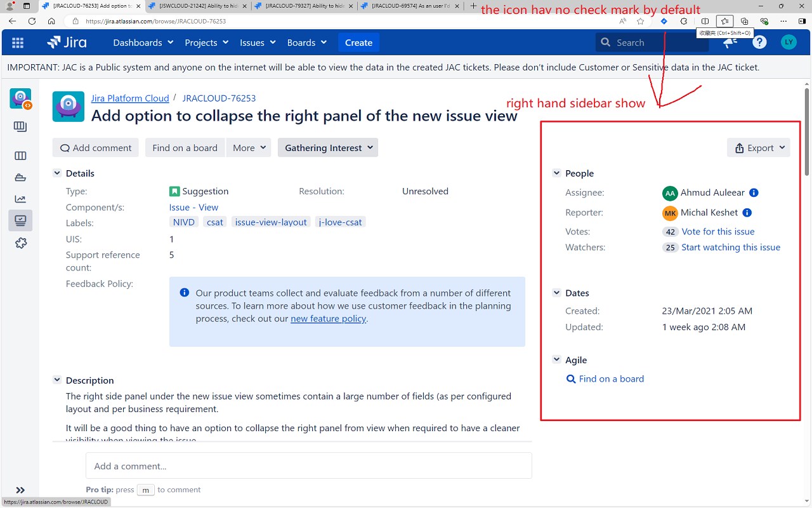Open the Releases ship icon in the sidebar
Viewport: 812px width, 508px height.
pos(20,178)
